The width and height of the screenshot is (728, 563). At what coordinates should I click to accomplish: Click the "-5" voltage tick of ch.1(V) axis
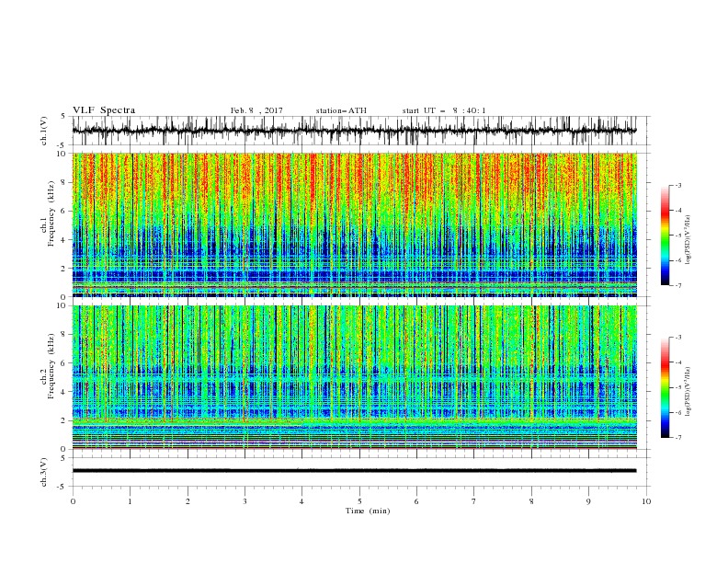[x=63, y=145]
